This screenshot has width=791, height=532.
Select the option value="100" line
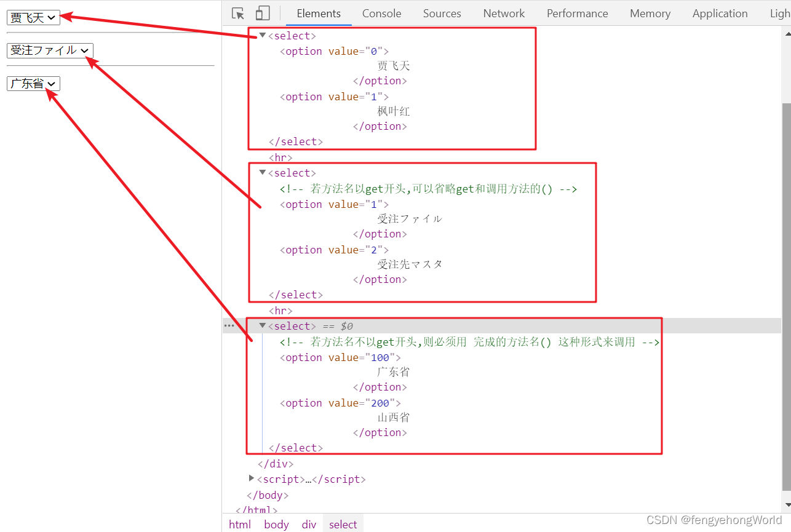[x=340, y=357]
